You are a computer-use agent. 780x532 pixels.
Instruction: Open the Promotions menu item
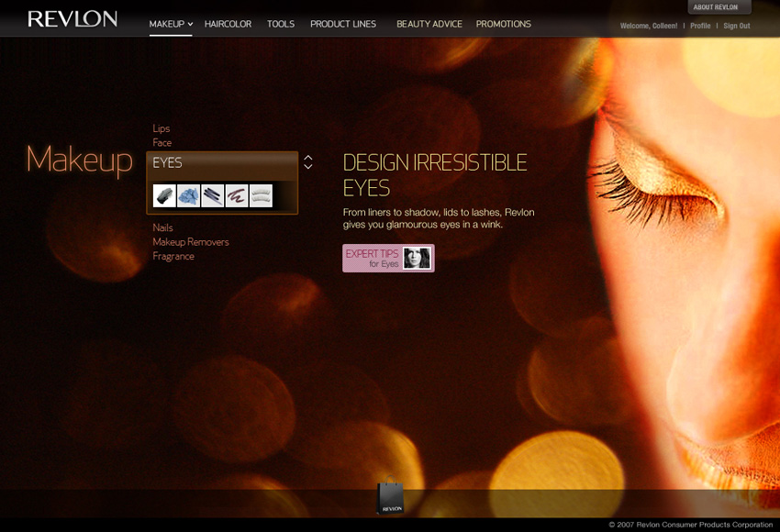tap(503, 24)
